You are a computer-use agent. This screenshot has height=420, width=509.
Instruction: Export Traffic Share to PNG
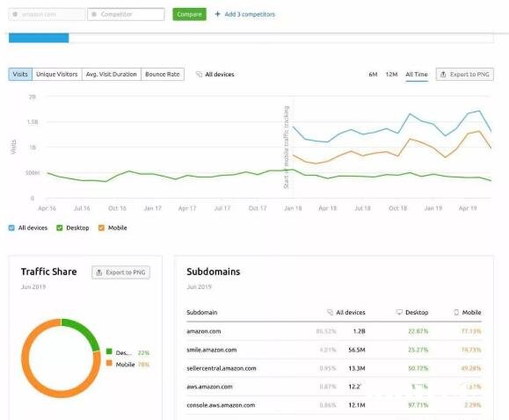coord(120,272)
